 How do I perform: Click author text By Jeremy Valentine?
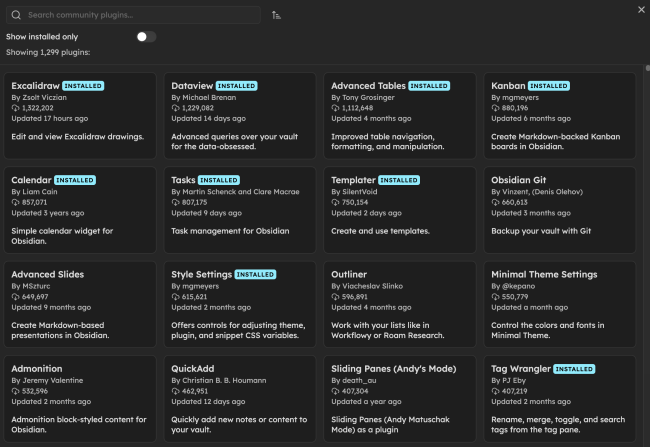pyautogui.click(x=47, y=380)
